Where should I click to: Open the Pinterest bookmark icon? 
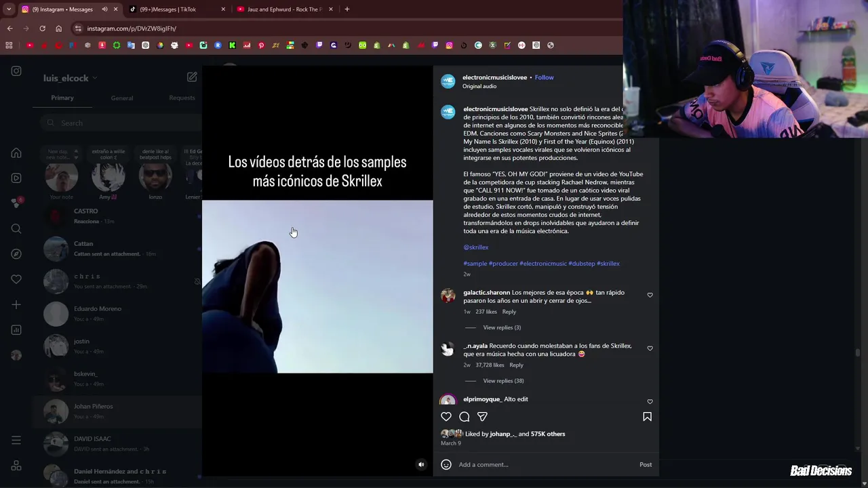pyautogui.click(x=261, y=45)
